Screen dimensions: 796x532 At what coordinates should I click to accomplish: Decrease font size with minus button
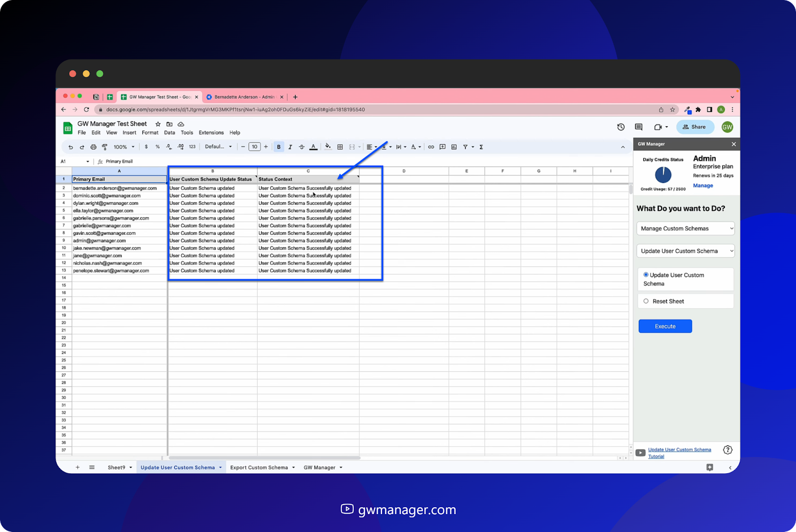click(x=243, y=147)
